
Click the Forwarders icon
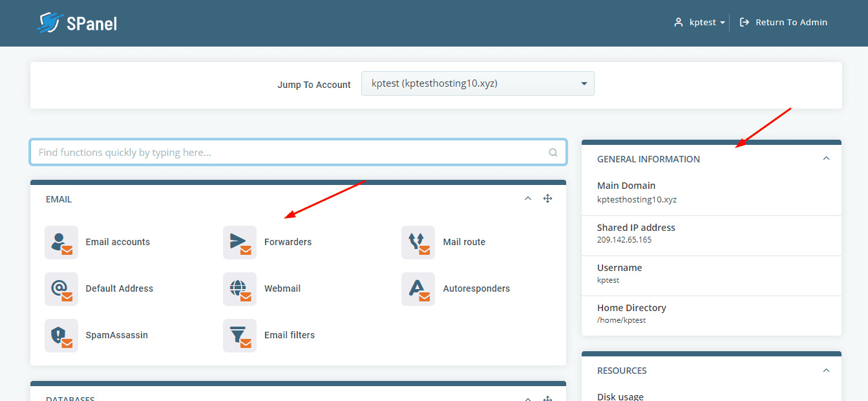click(240, 243)
